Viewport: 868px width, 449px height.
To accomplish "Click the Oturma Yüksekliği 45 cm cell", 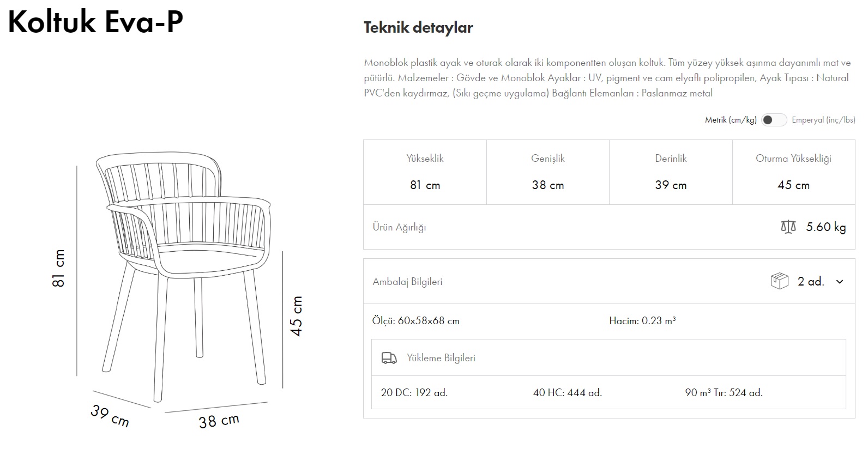I will (x=793, y=172).
